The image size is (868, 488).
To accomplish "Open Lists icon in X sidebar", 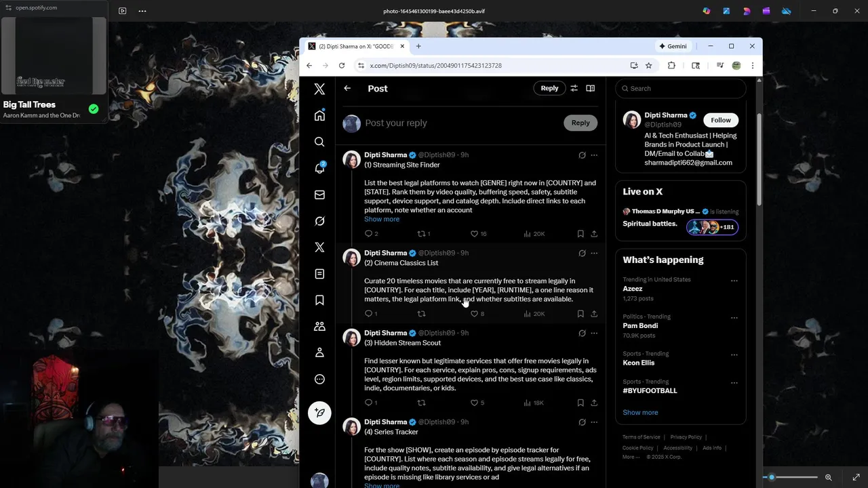I will pos(319,274).
